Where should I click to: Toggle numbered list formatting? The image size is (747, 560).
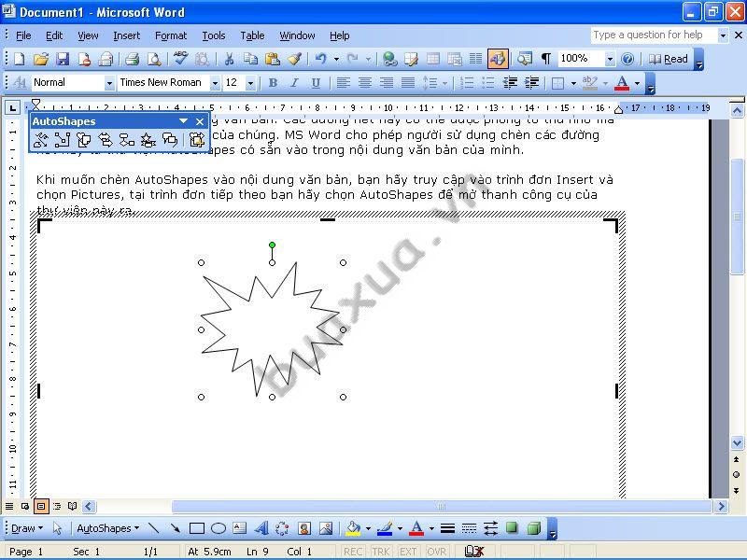(467, 83)
